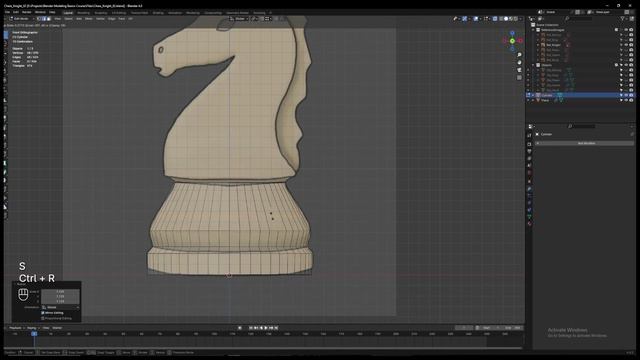Image resolution: width=640 pixels, height=360 pixels.
Task: Play animation forward in timeline
Action: coord(266,328)
